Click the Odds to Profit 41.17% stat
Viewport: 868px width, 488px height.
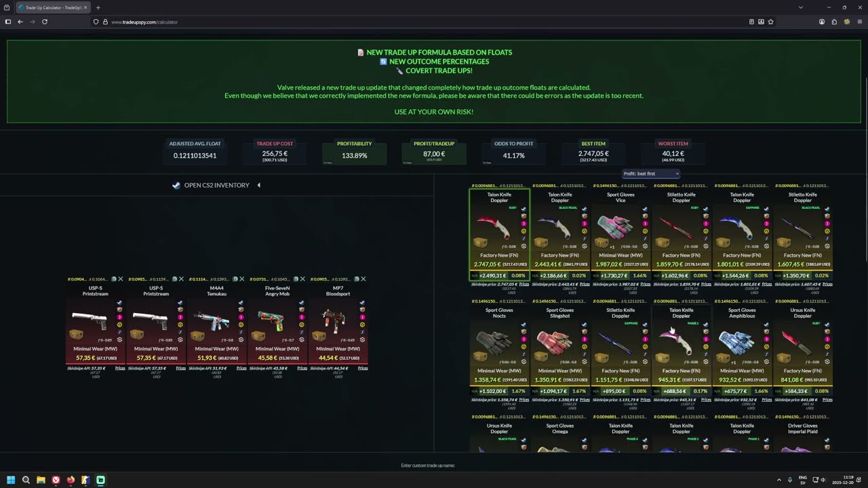513,152
